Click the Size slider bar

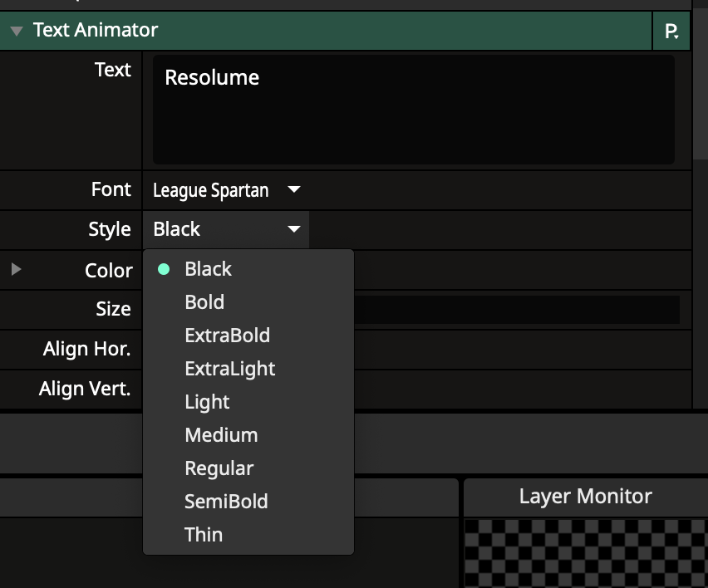click(515, 309)
